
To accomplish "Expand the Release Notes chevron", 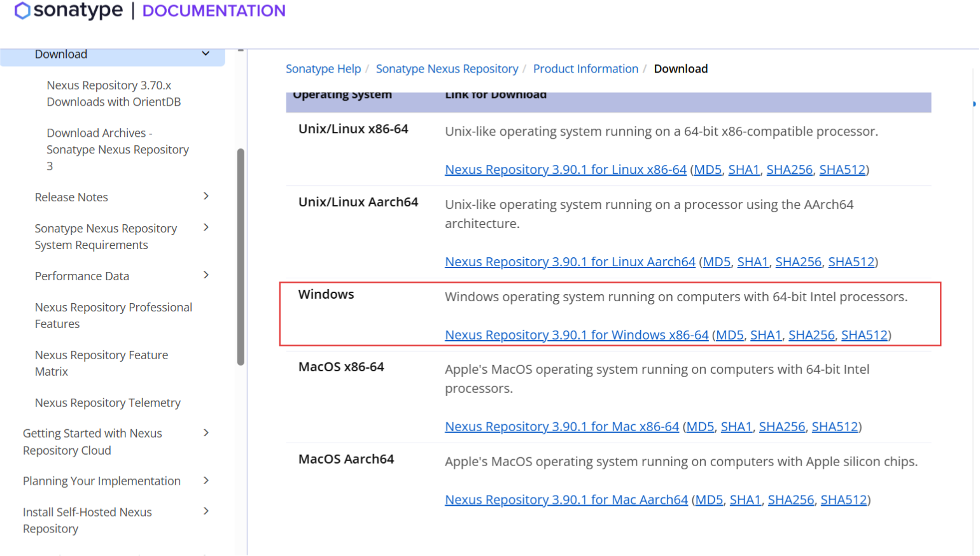I will [x=206, y=196].
